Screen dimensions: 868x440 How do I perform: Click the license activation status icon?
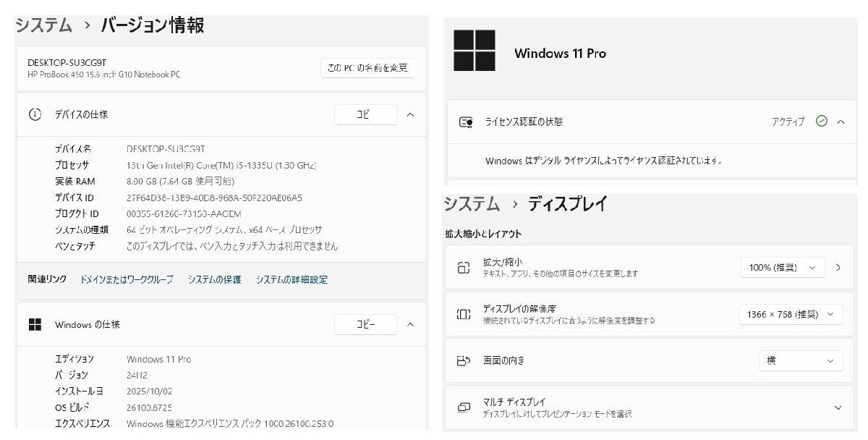(466, 122)
